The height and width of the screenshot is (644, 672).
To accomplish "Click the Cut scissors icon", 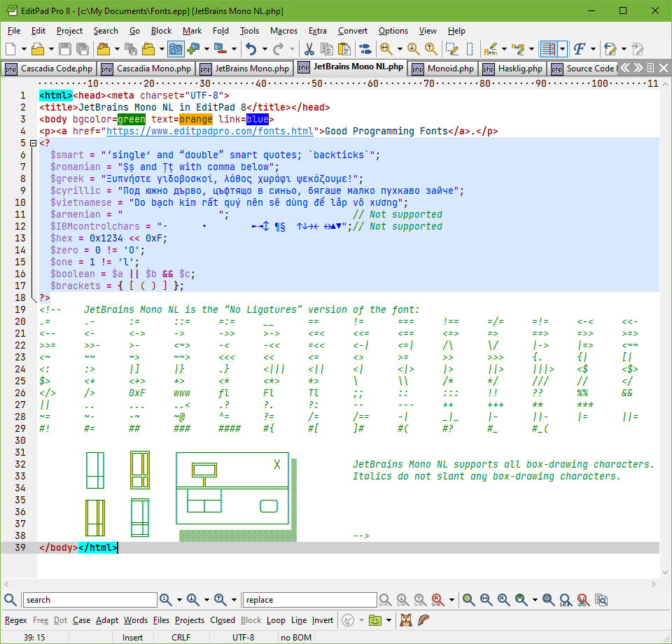I will (309, 49).
